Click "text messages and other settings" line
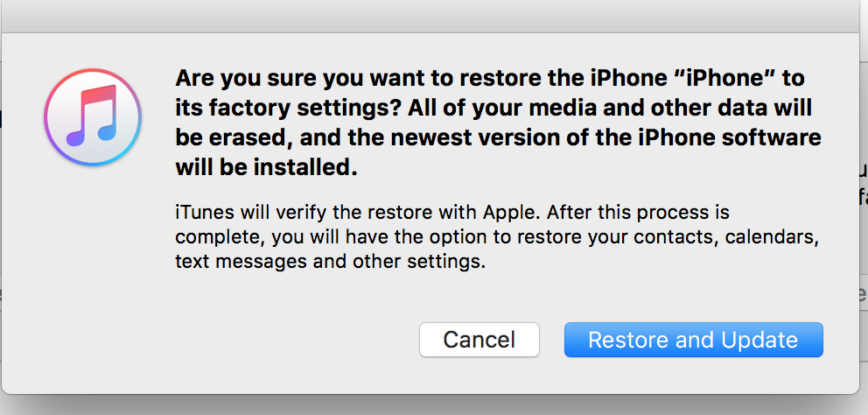868x415 pixels. pyautogui.click(x=329, y=261)
